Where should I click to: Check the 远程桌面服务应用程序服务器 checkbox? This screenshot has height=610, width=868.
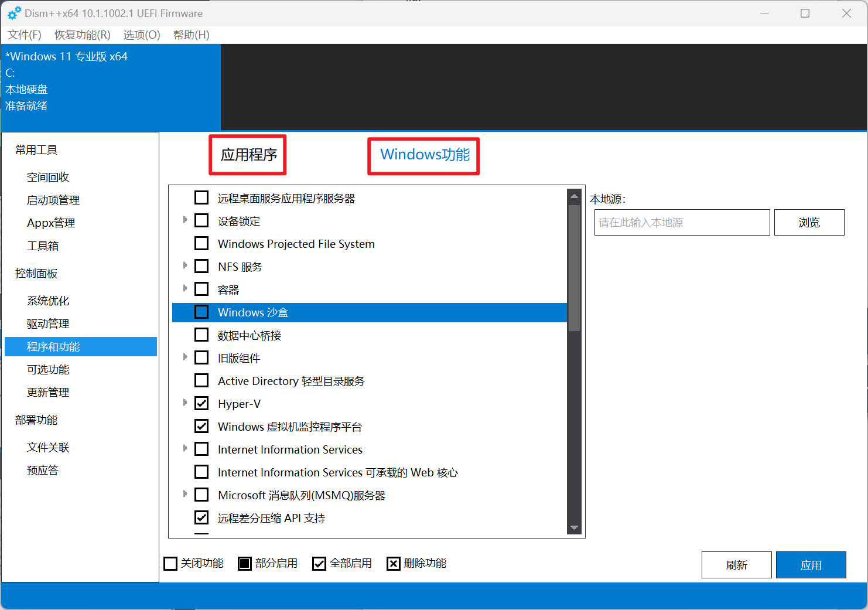(x=201, y=197)
